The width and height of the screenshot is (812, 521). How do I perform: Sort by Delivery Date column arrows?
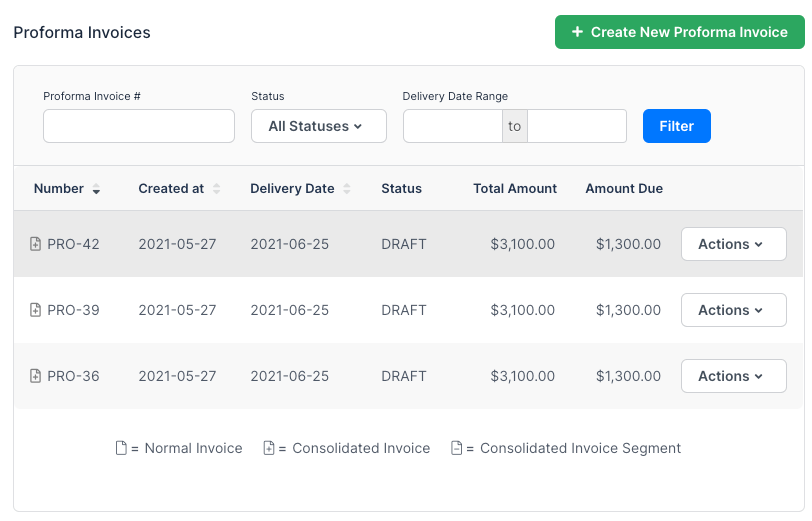[x=347, y=189]
